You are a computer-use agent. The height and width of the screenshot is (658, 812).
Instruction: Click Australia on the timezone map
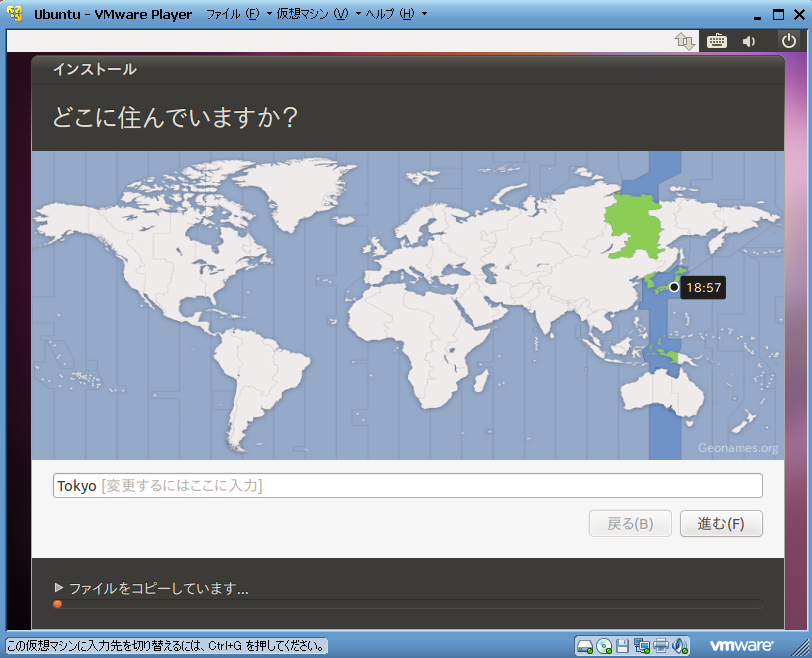pyautogui.click(x=662, y=393)
